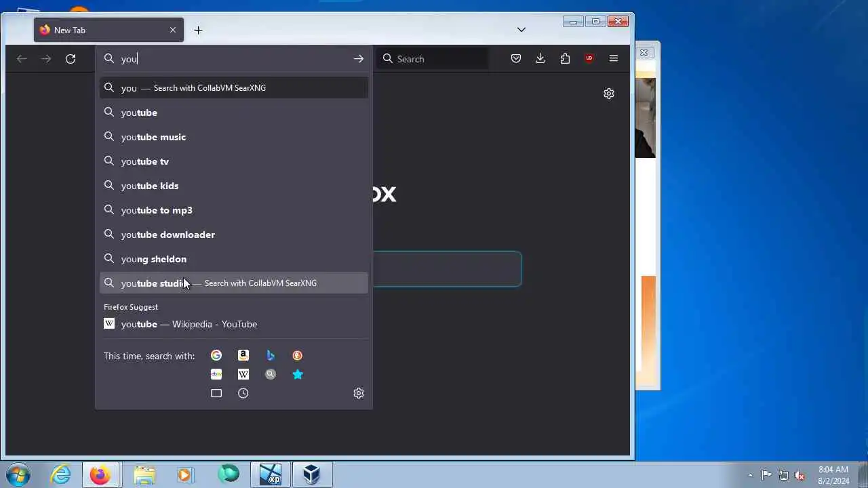
Task: Search this time with Amazon
Action: (x=243, y=355)
